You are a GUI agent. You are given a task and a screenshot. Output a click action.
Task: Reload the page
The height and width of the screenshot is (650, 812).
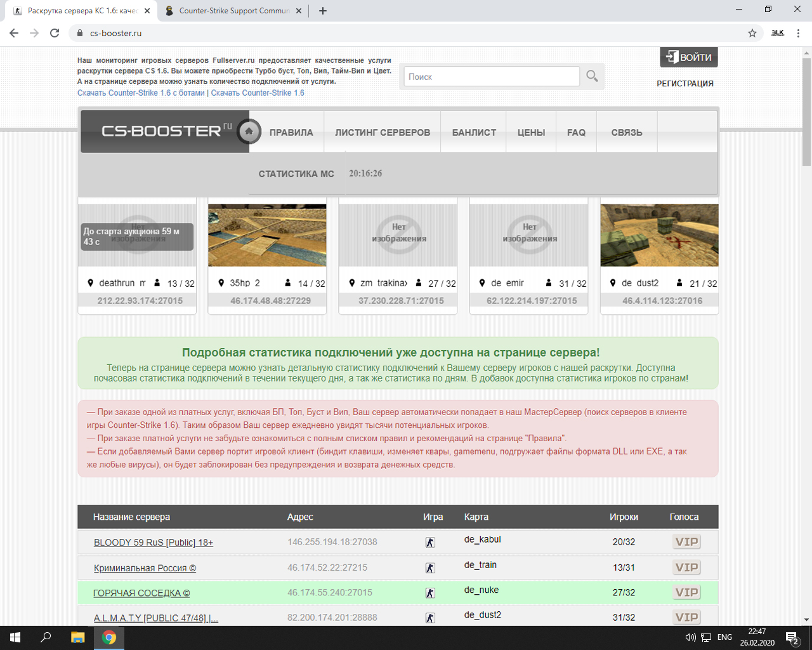pyautogui.click(x=55, y=33)
